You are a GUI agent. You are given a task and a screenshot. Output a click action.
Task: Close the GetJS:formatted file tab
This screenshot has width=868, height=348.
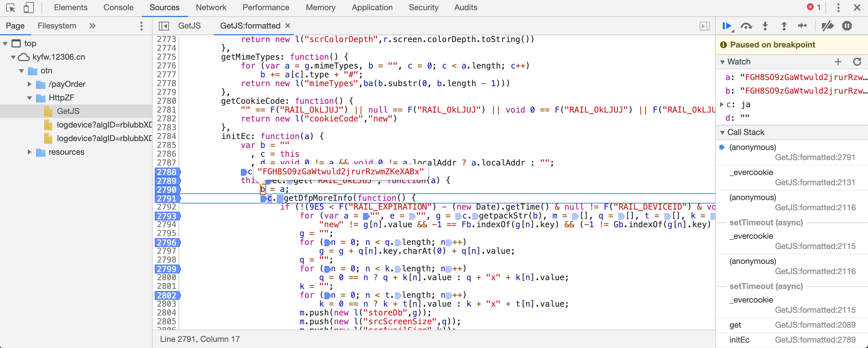(288, 26)
